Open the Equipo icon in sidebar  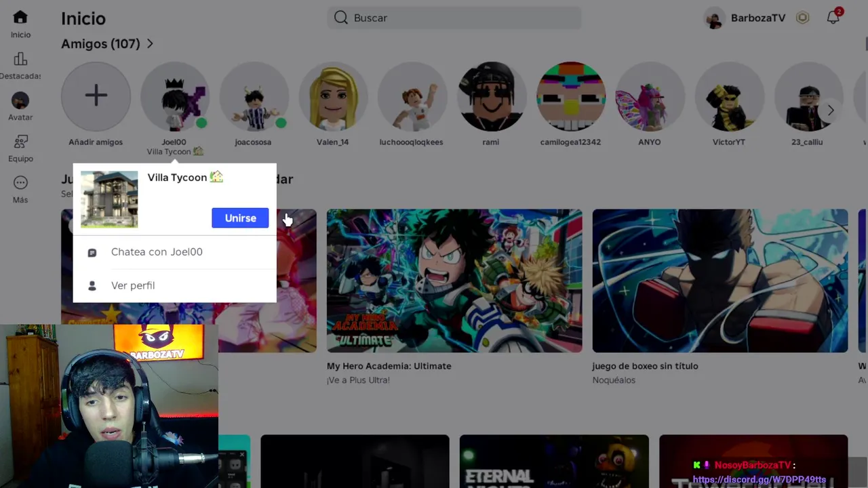pos(20,142)
